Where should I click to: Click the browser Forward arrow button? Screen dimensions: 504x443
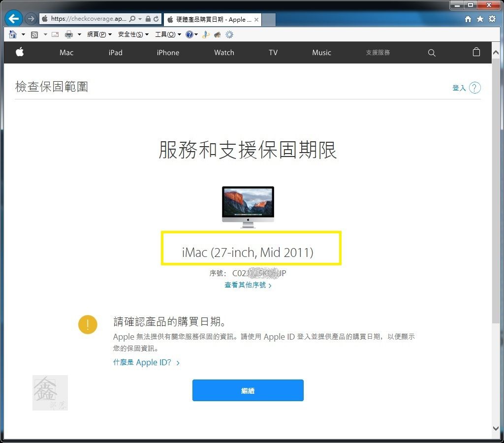pos(31,19)
